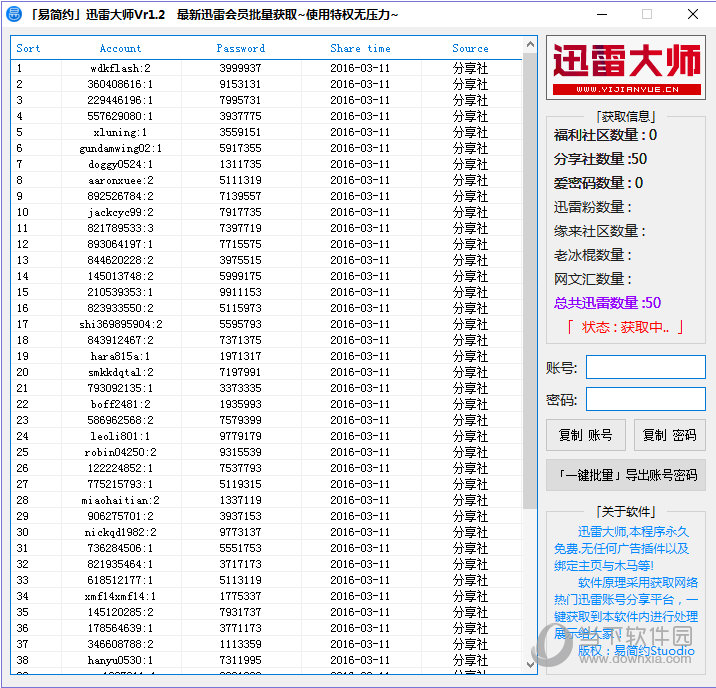Select account jackcyc99:2

(121, 212)
